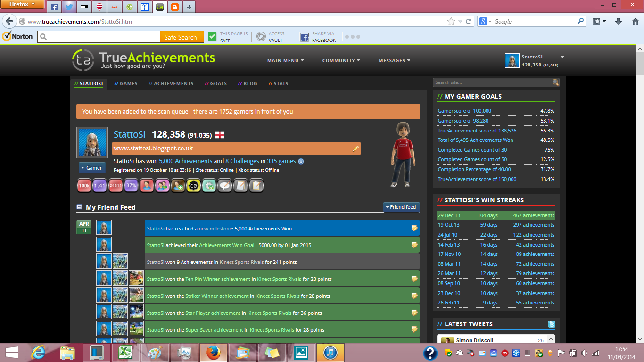Share via Facebook on Norton toolbar
The width and height of the screenshot is (644, 362).
(318, 37)
